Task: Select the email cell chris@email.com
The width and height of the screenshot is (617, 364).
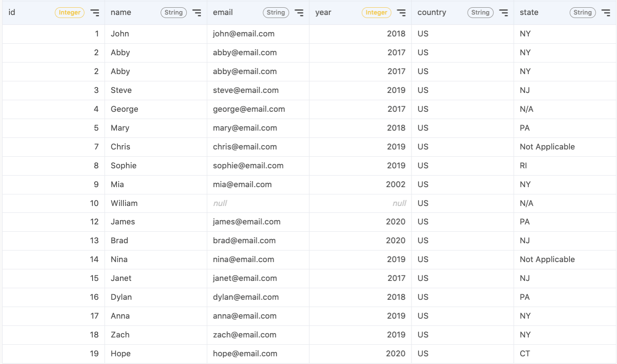Action: [258, 147]
